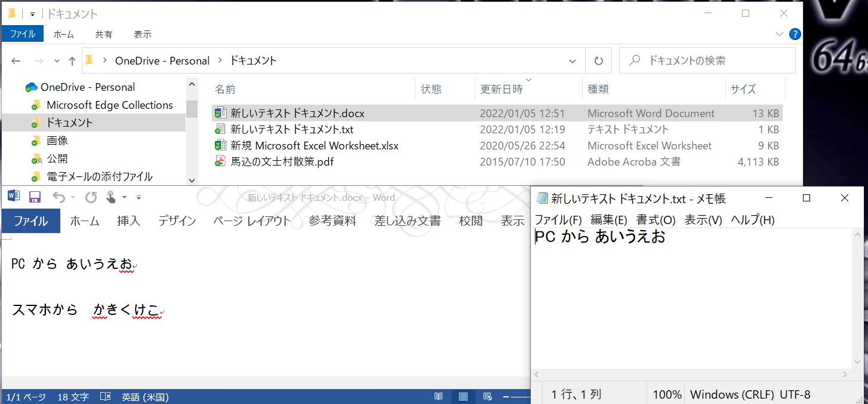
Task: Open the 表示 tab in File Explorer
Action: 143,34
